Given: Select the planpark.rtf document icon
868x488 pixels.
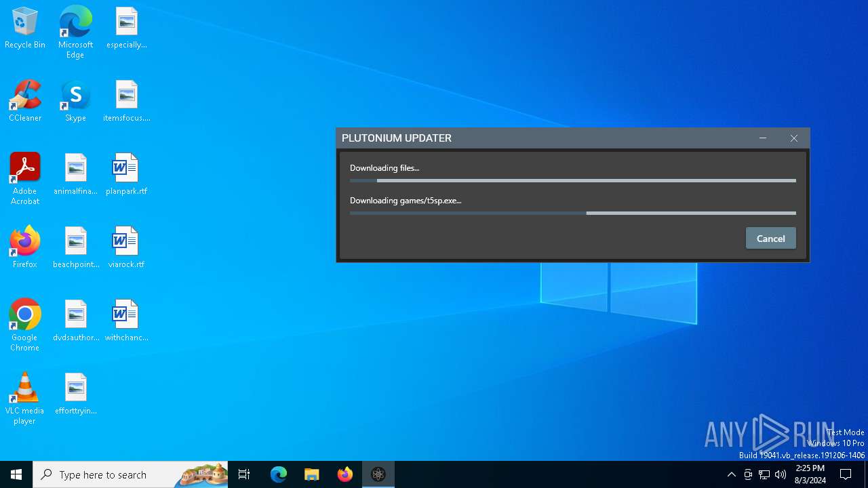Looking at the screenshot, I should pyautogui.click(x=126, y=175).
